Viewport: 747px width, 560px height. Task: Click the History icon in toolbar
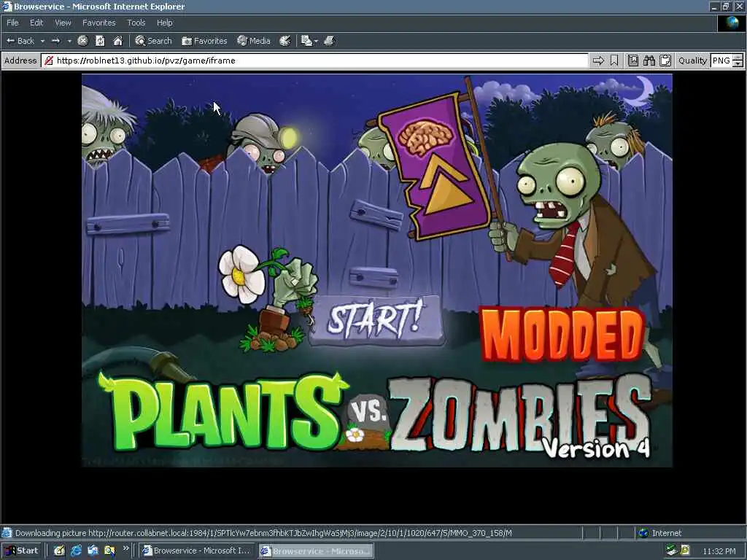[x=285, y=41]
